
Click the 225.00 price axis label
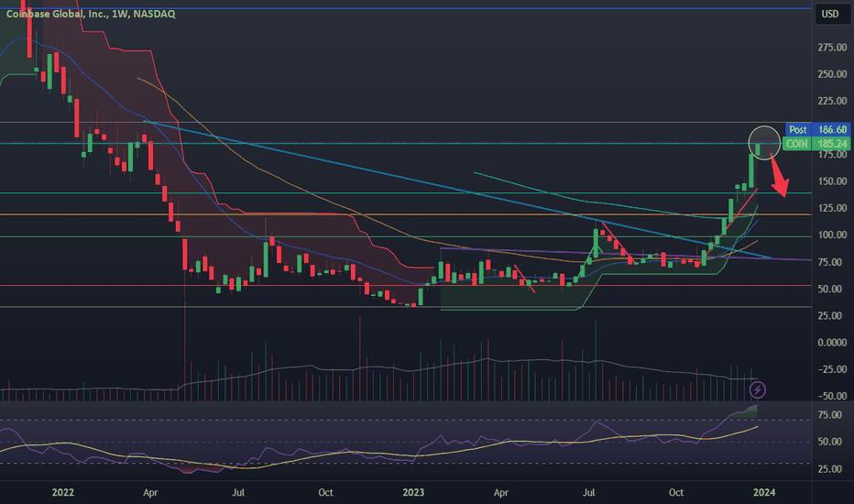[832, 101]
